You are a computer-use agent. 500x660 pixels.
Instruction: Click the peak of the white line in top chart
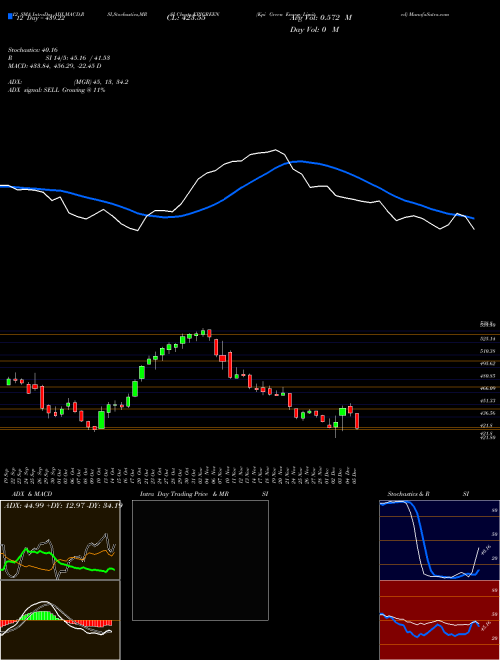(x=276, y=150)
